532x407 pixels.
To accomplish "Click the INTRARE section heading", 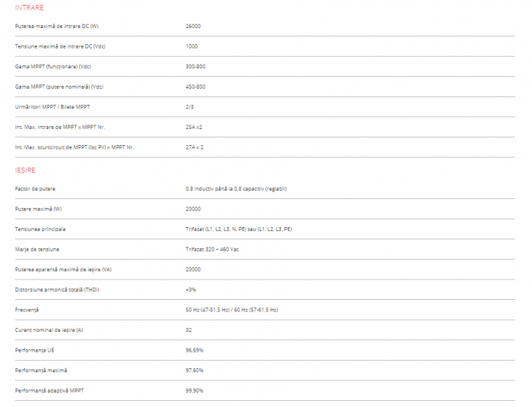I will click(30, 7).
